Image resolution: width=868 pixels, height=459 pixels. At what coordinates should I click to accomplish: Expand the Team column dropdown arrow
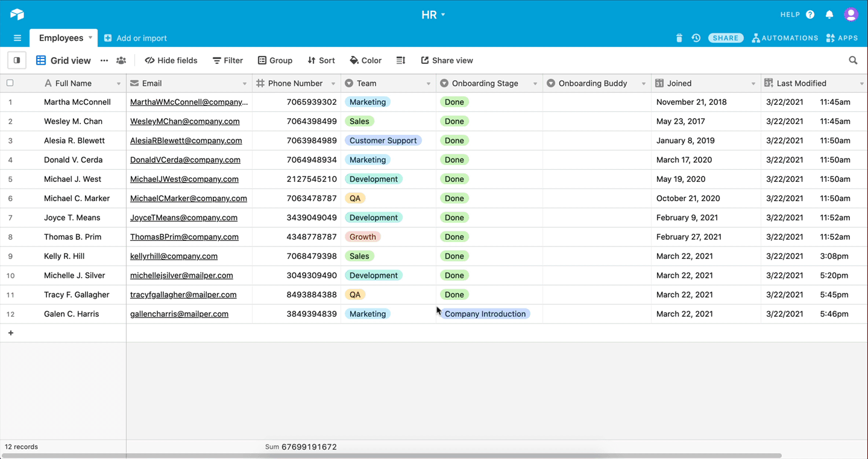point(429,84)
